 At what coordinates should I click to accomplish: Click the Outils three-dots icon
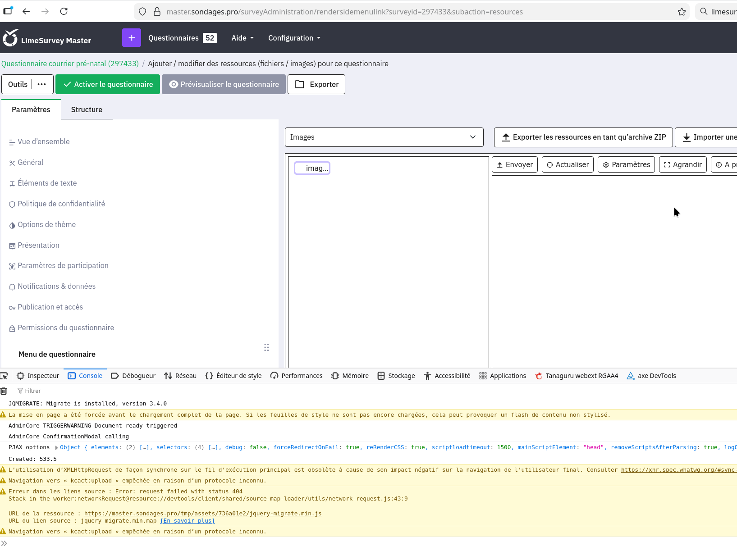point(42,84)
